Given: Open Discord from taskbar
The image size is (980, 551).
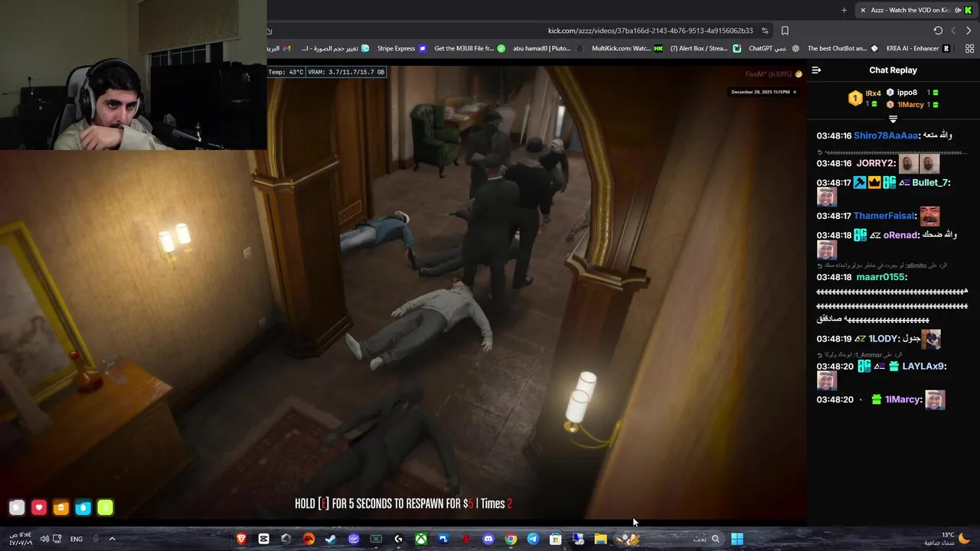Looking at the screenshot, I should 488,539.
